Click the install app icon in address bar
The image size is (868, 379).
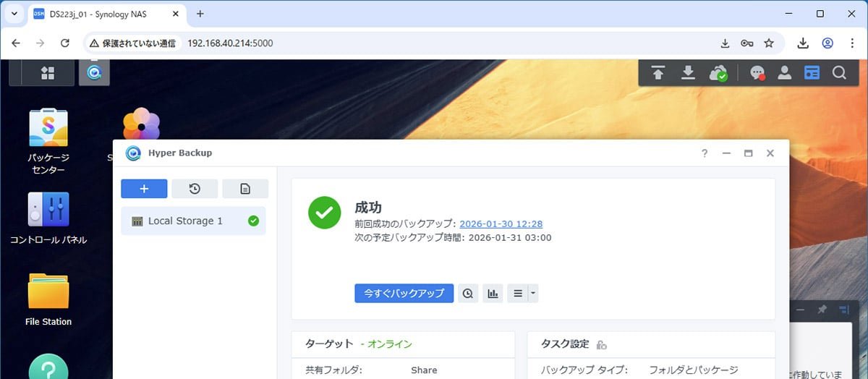(x=726, y=43)
